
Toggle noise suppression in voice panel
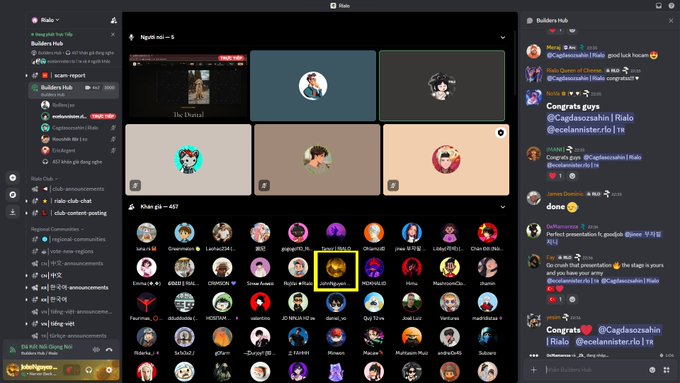pos(96,350)
